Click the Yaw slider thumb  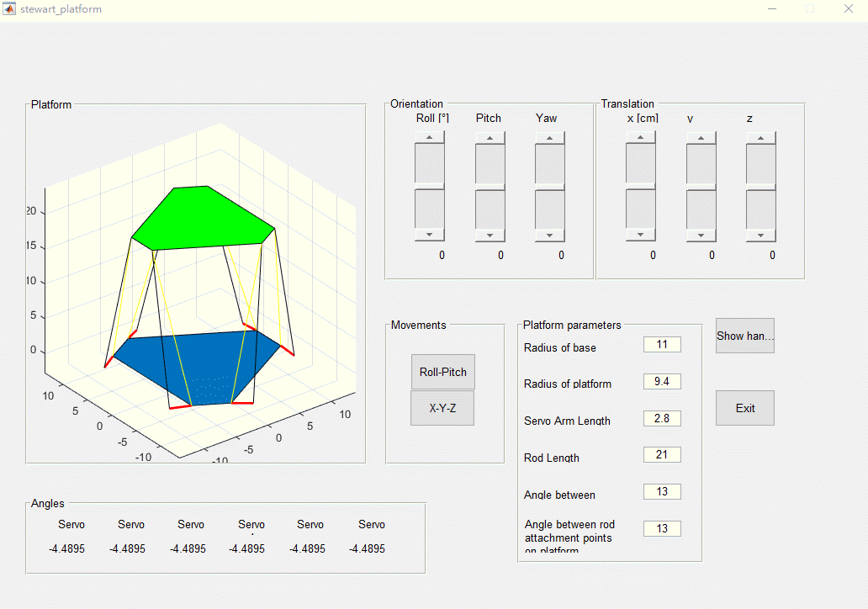[550, 187]
